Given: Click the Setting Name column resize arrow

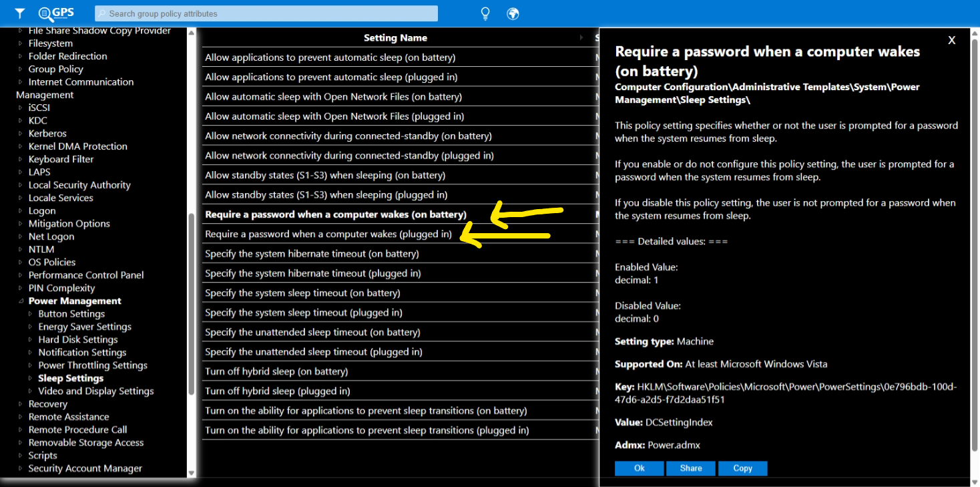Looking at the screenshot, I should click(582, 38).
